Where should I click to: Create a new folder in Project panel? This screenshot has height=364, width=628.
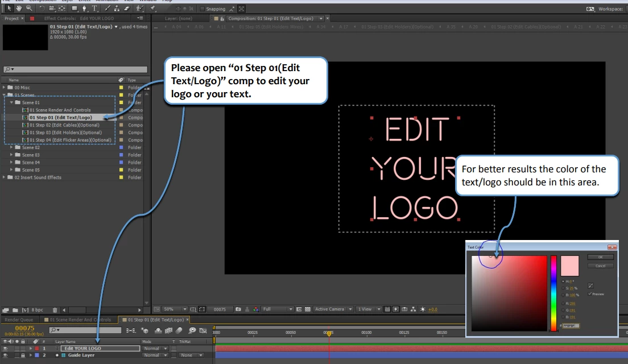click(15, 310)
